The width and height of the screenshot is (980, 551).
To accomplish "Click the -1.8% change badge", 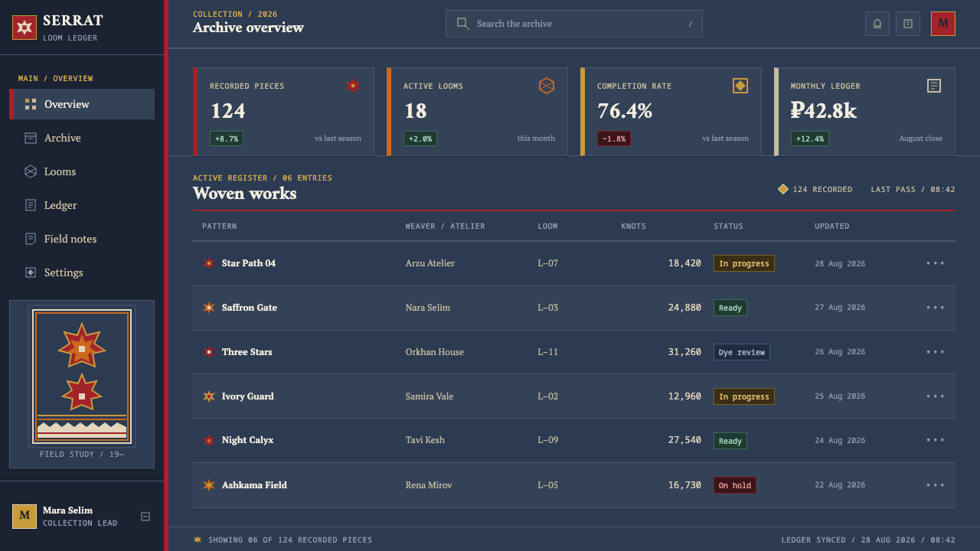I will tap(614, 139).
